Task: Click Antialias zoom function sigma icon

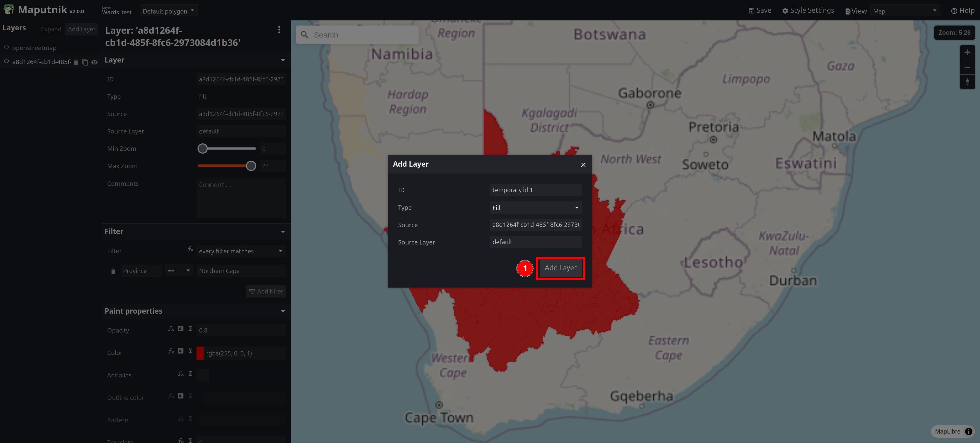Action: pos(190,373)
